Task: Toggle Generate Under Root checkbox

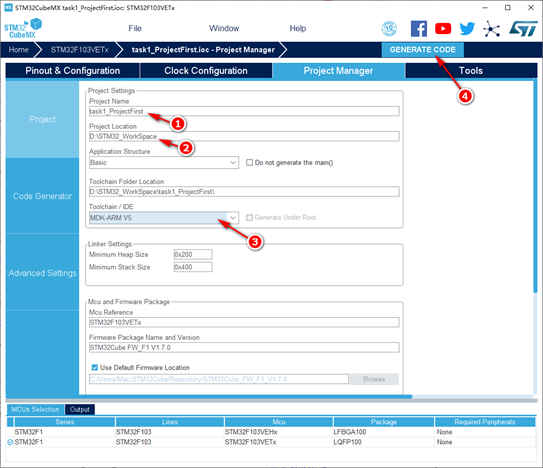Action: (249, 218)
